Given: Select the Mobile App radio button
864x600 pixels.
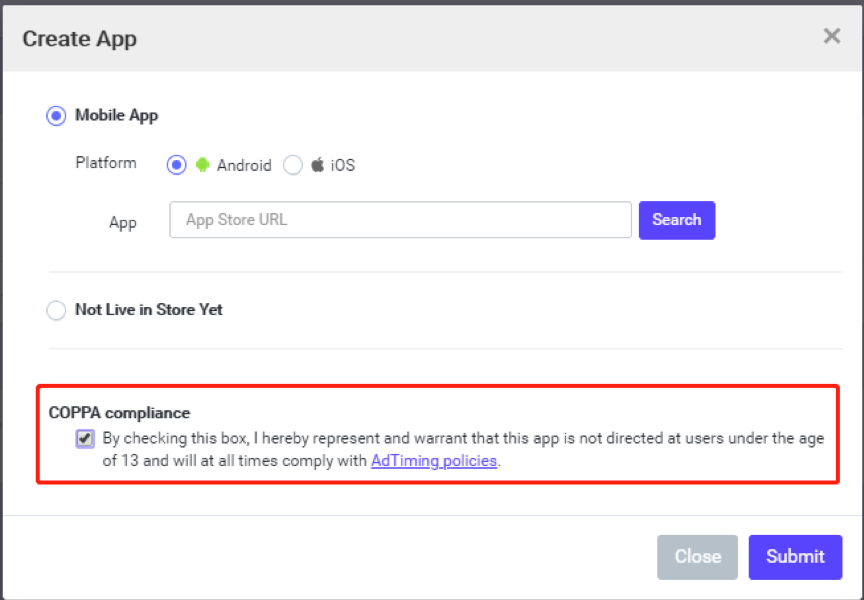Looking at the screenshot, I should click(x=56, y=116).
